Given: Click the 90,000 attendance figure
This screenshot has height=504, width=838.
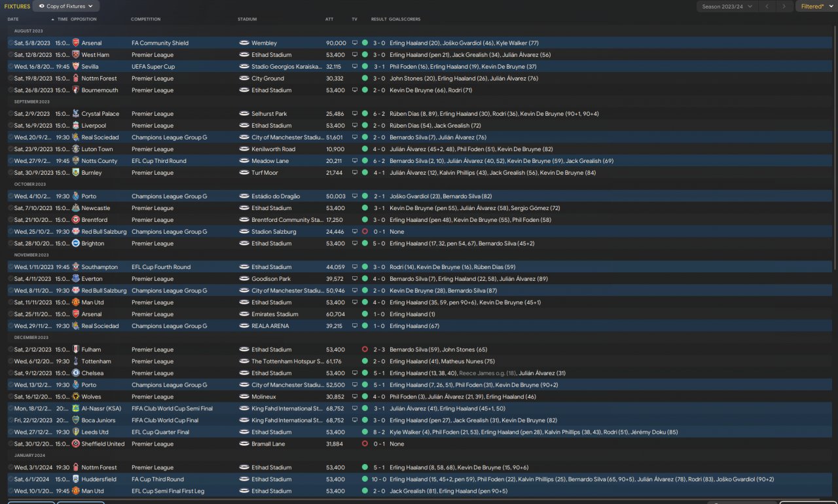Looking at the screenshot, I should 336,43.
